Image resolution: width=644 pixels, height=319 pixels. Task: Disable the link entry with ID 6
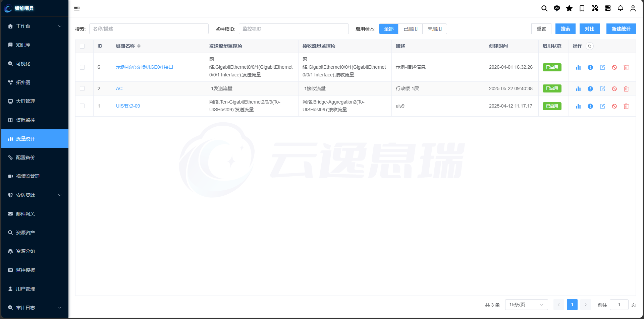(x=614, y=67)
